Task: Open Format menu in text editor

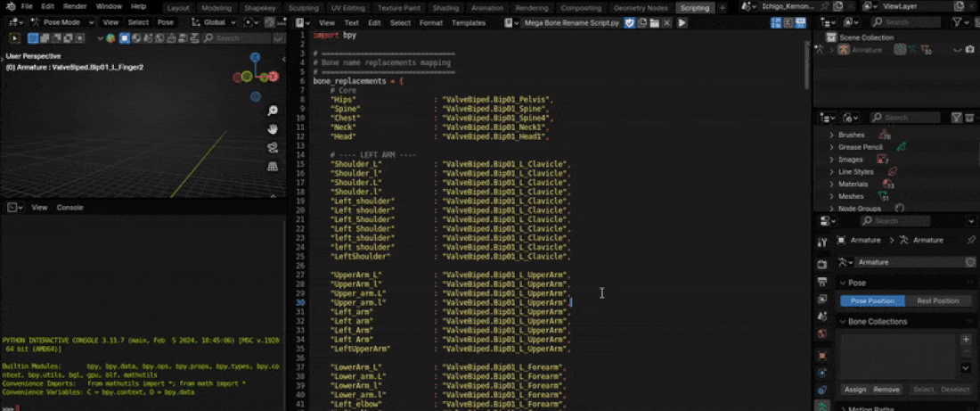Action: point(430,22)
